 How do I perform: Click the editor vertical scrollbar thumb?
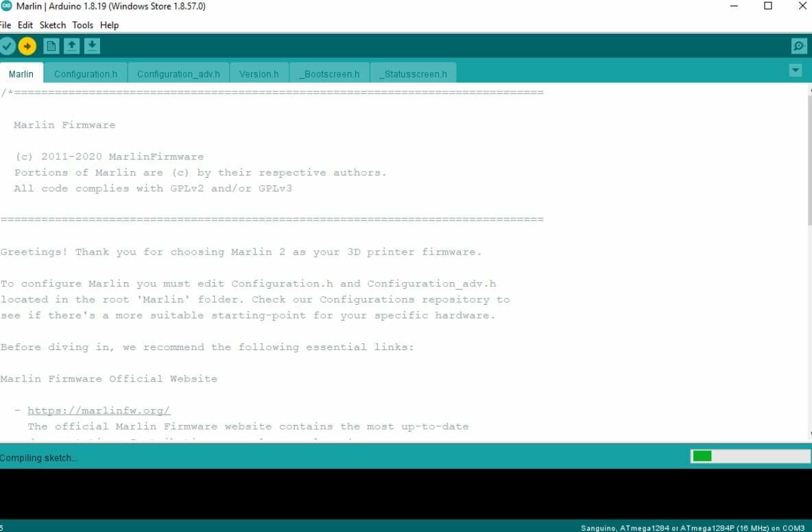point(809,160)
